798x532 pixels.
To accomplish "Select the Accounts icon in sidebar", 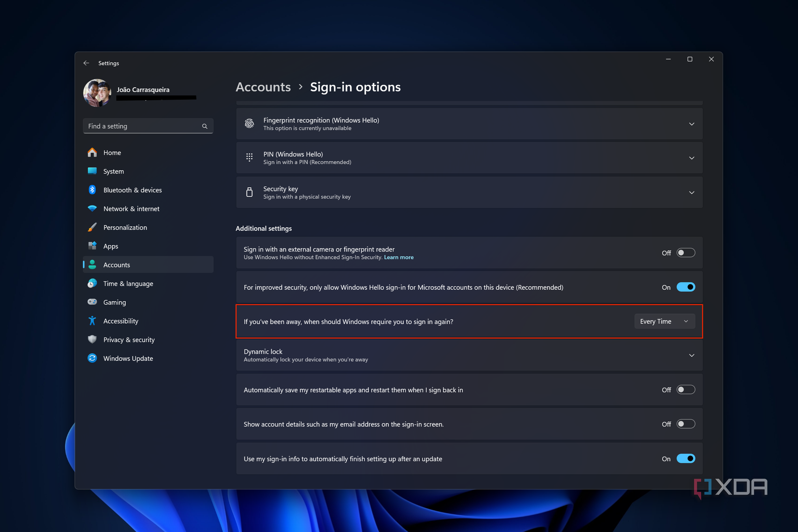I will (92, 265).
